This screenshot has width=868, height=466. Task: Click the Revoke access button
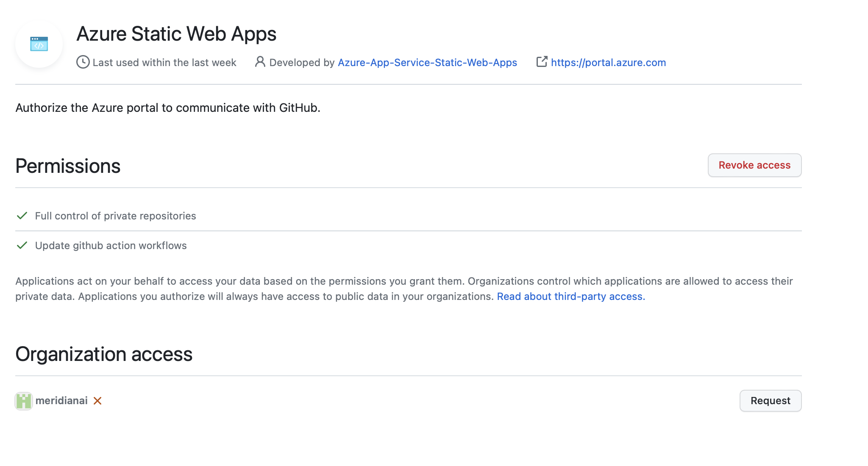tap(754, 165)
